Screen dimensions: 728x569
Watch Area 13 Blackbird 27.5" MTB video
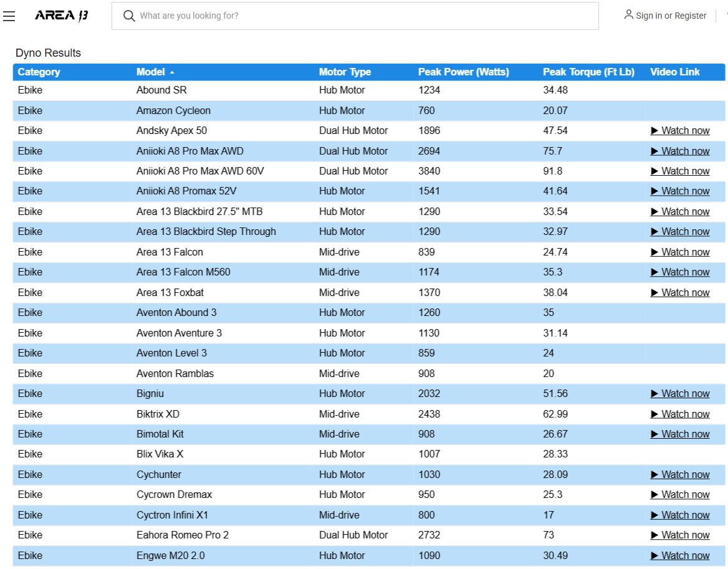click(680, 212)
